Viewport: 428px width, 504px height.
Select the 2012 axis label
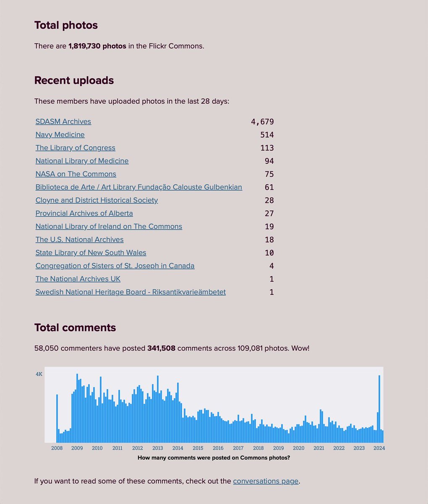[137, 448]
